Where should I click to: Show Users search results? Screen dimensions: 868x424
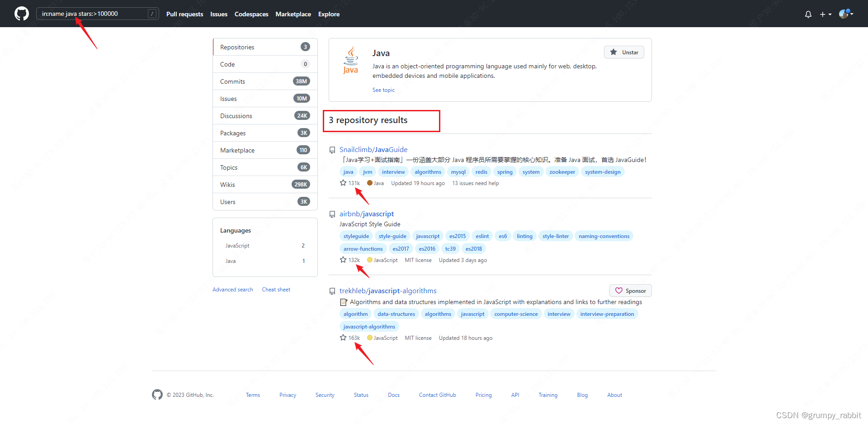click(265, 202)
